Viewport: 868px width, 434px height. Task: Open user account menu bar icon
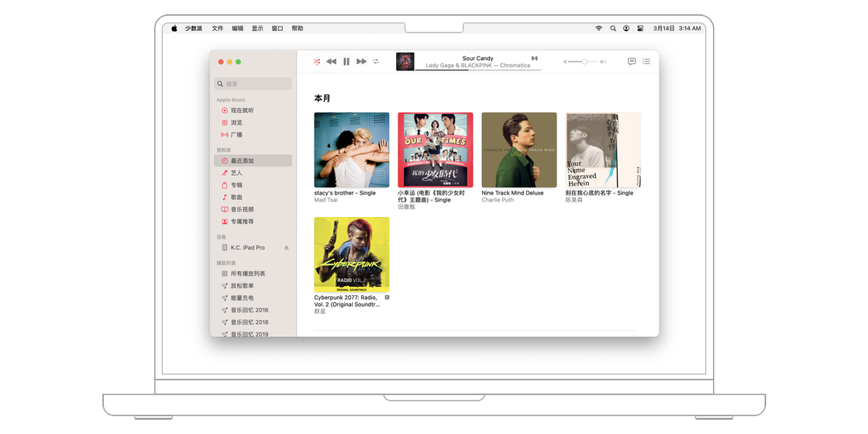[626, 28]
